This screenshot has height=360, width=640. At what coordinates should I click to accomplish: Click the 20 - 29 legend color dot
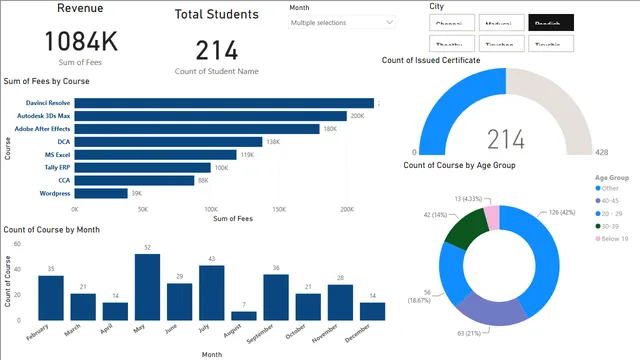click(598, 213)
